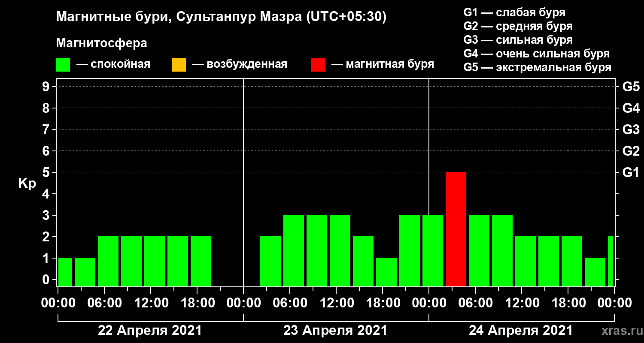Click the orange 'возбужденная' legend swatch

(179, 65)
